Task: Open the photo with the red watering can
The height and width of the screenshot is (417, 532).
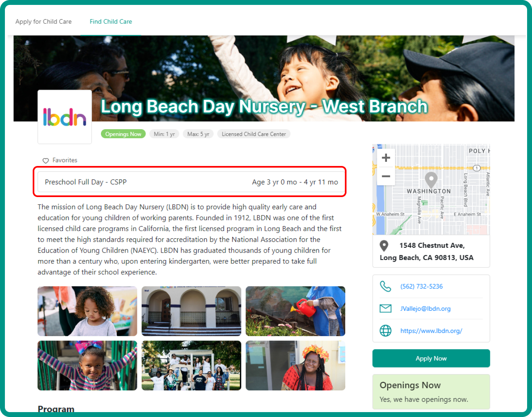Action: pyautogui.click(x=295, y=311)
